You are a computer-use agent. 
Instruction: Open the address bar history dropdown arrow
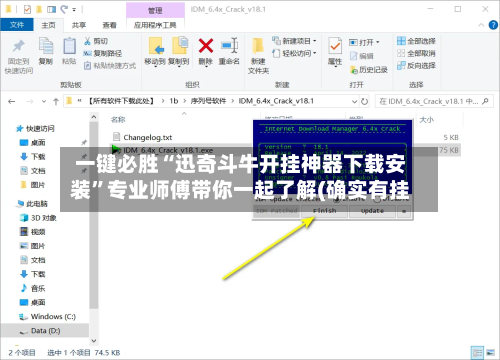[354, 101]
